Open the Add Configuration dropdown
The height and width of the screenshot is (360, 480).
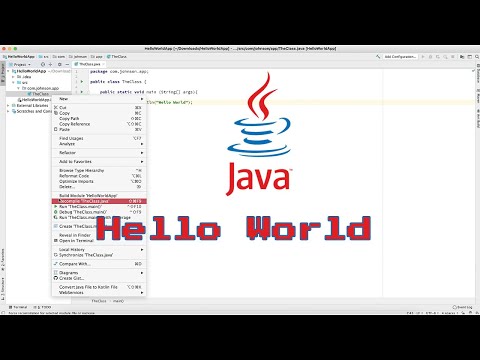[x=400, y=57]
